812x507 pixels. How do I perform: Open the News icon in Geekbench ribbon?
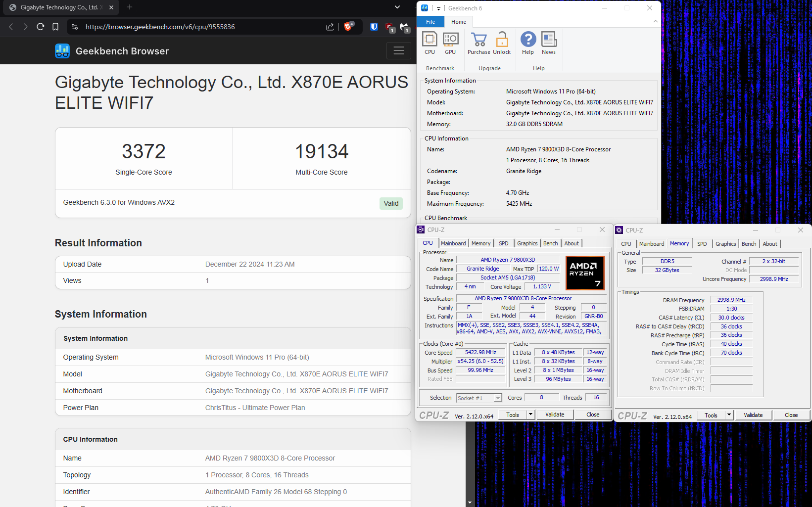point(549,43)
